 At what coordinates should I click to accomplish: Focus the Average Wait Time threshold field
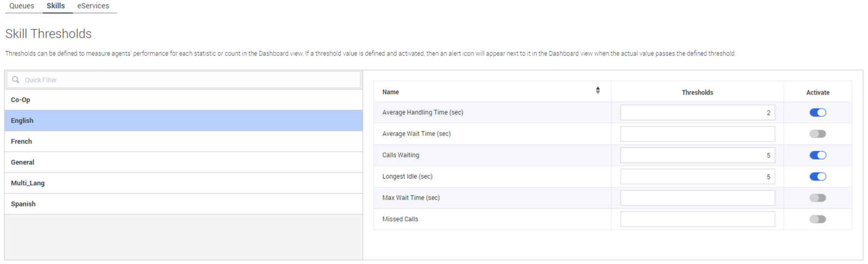[x=697, y=134]
